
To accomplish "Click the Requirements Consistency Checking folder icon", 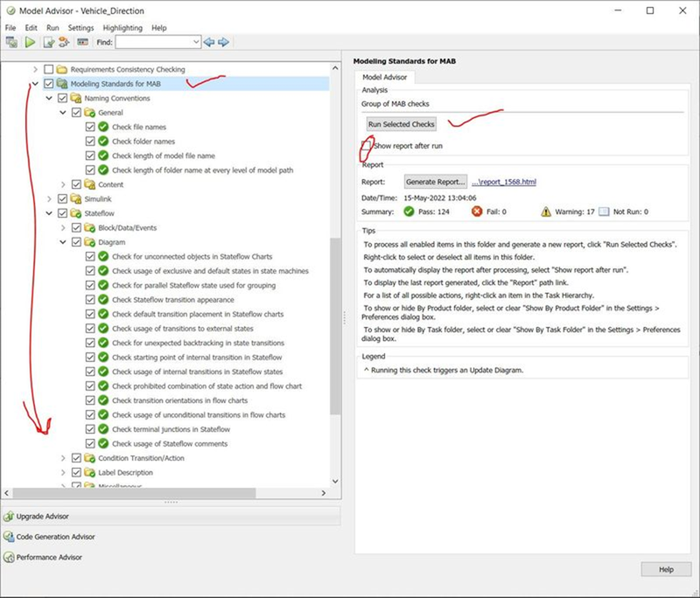I will coord(62,70).
